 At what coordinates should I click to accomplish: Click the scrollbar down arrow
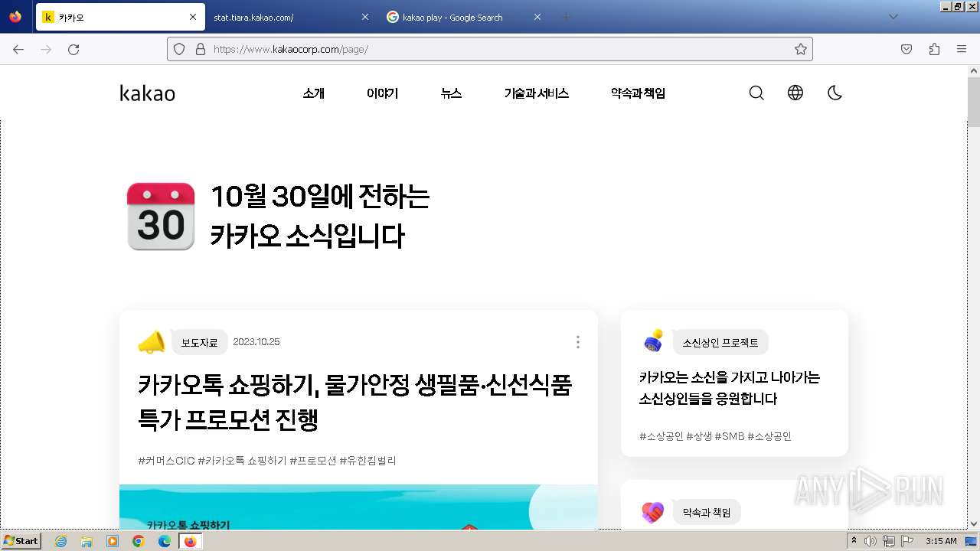click(974, 524)
